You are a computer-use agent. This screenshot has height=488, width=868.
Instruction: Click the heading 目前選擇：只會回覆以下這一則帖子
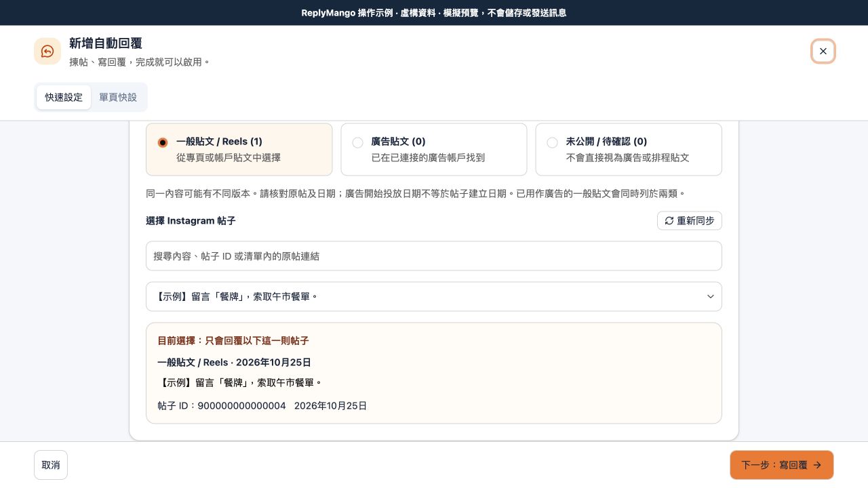coord(233,341)
